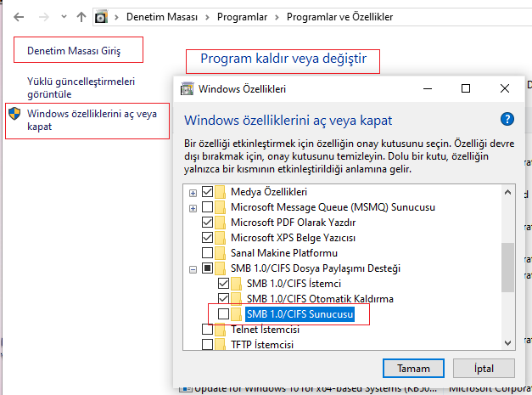Select the Microsoft PDF Olarak Yazdır label
Screen dimensions: 532x395
click(293, 223)
